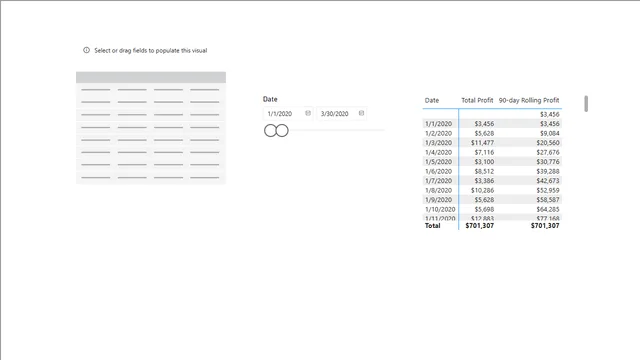Click the Date slicer title
Screen dimensions: 640x360
(270, 99)
